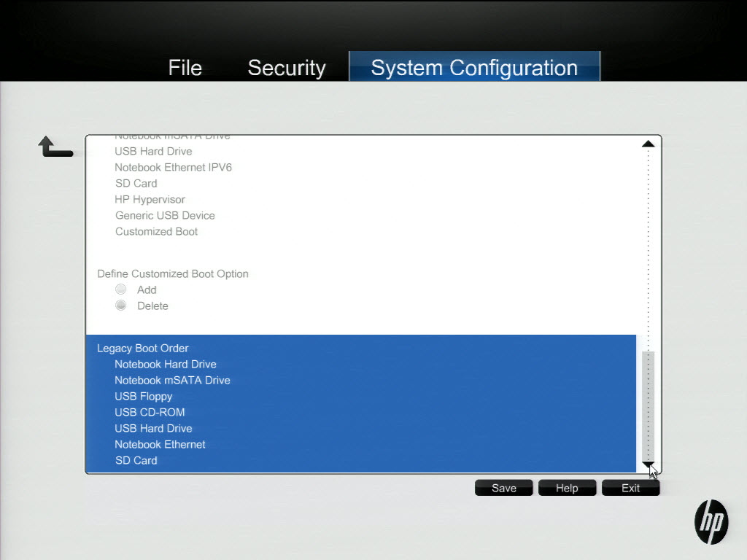Click the vertical scrollbar thumb
747x560 pixels.
point(648,405)
